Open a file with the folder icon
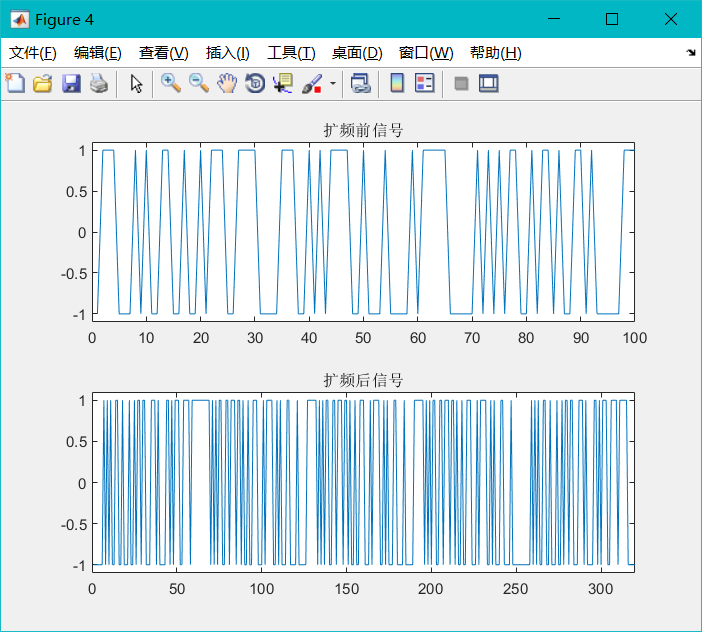 click(x=43, y=83)
